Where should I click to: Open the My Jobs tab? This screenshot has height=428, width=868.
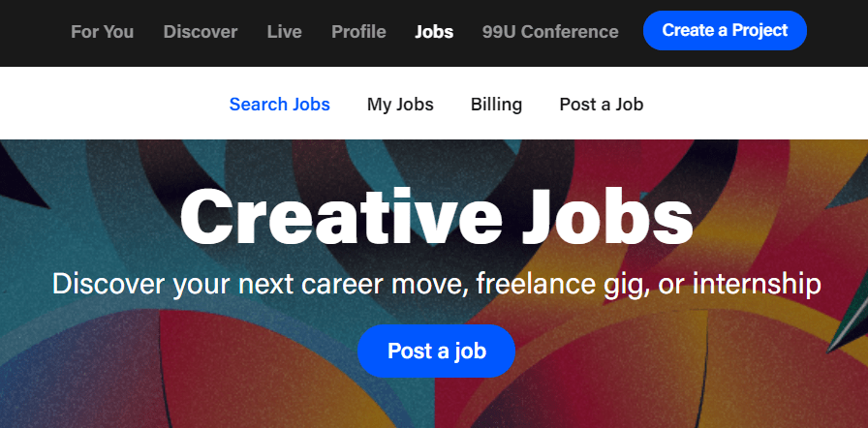[400, 105]
